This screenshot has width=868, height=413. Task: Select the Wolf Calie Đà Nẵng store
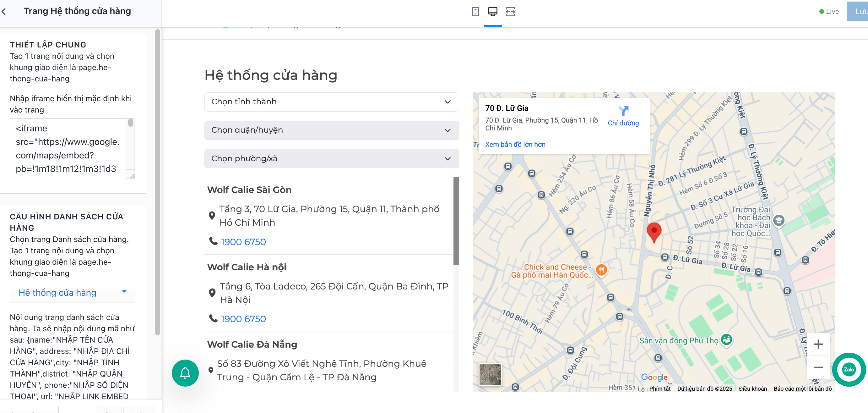(x=252, y=344)
